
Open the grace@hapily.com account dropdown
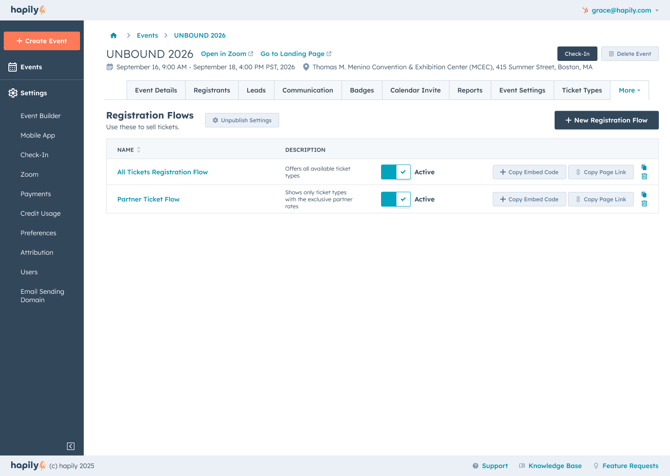point(620,10)
